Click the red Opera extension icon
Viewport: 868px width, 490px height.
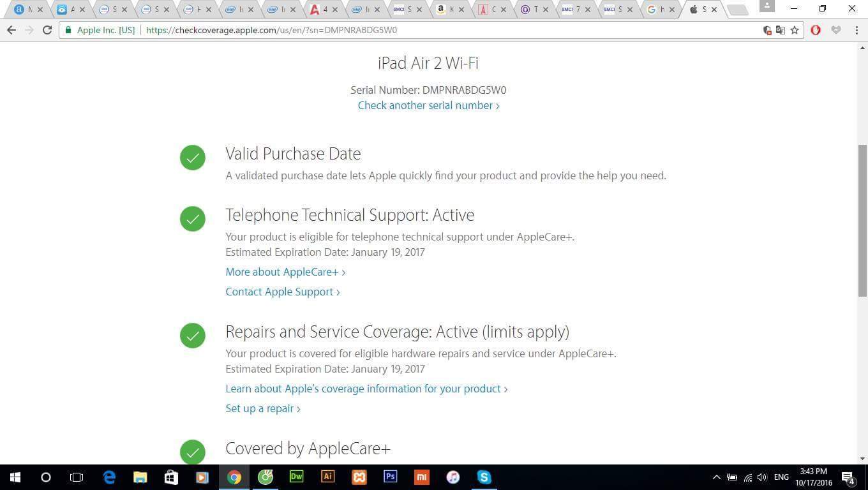pyautogui.click(x=816, y=30)
